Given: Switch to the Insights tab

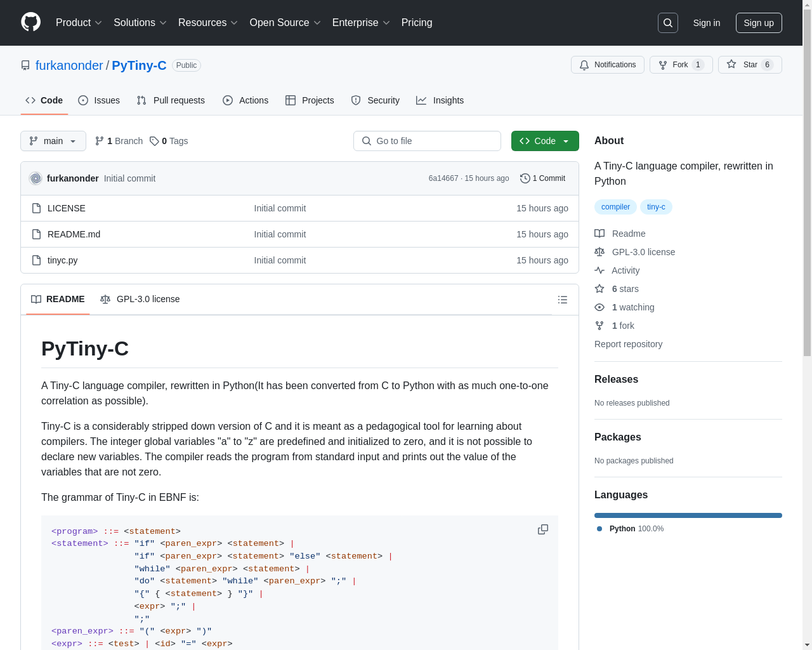Looking at the screenshot, I should [x=440, y=100].
